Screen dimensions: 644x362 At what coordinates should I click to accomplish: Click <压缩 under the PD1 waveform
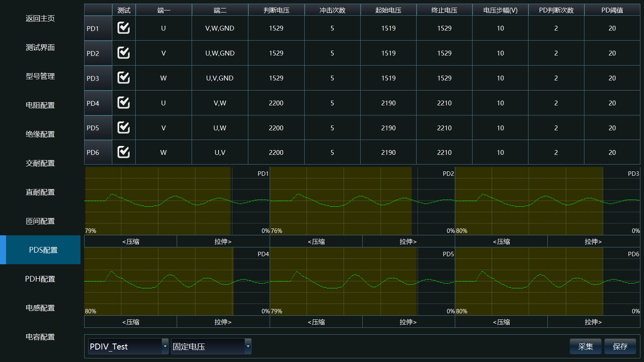[130, 241]
